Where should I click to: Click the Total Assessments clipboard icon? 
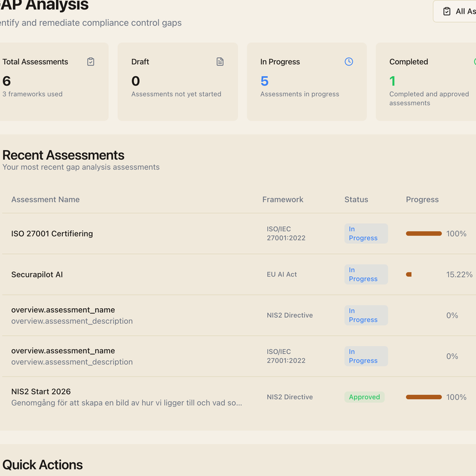90,62
